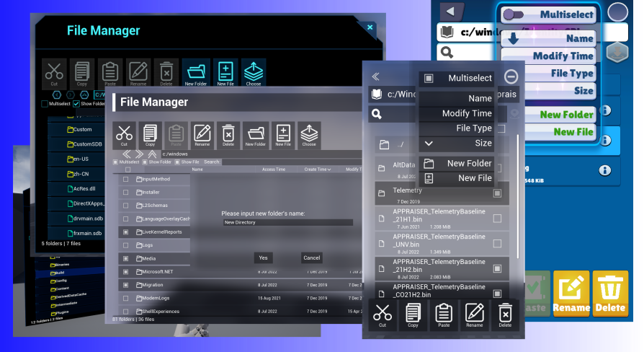
Task: Click Rename pencil icon in dark File Manager
Action: pyautogui.click(x=138, y=73)
